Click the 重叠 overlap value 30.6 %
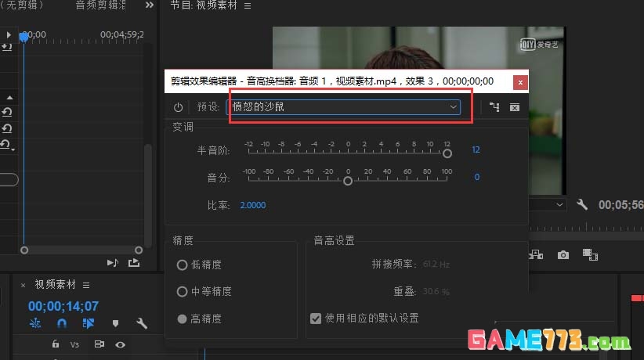Image resolution: width=644 pixels, height=360 pixels. click(x=436, y=291)
